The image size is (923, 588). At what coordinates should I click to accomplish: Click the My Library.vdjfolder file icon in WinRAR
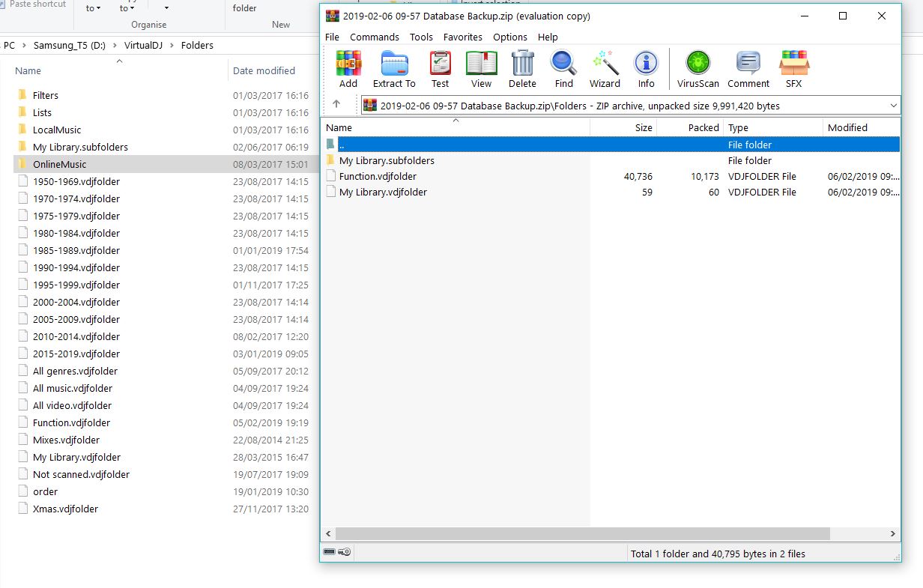[x=331, y=192]
